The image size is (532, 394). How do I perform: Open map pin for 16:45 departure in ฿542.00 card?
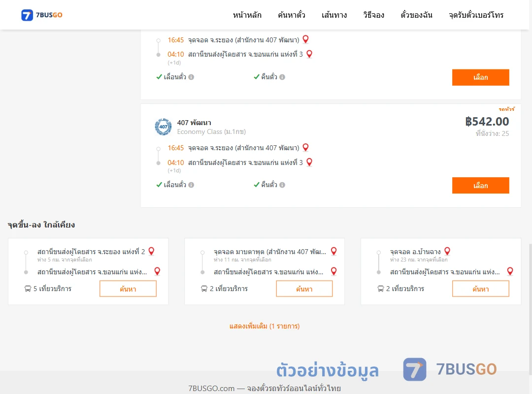(306, 147)
